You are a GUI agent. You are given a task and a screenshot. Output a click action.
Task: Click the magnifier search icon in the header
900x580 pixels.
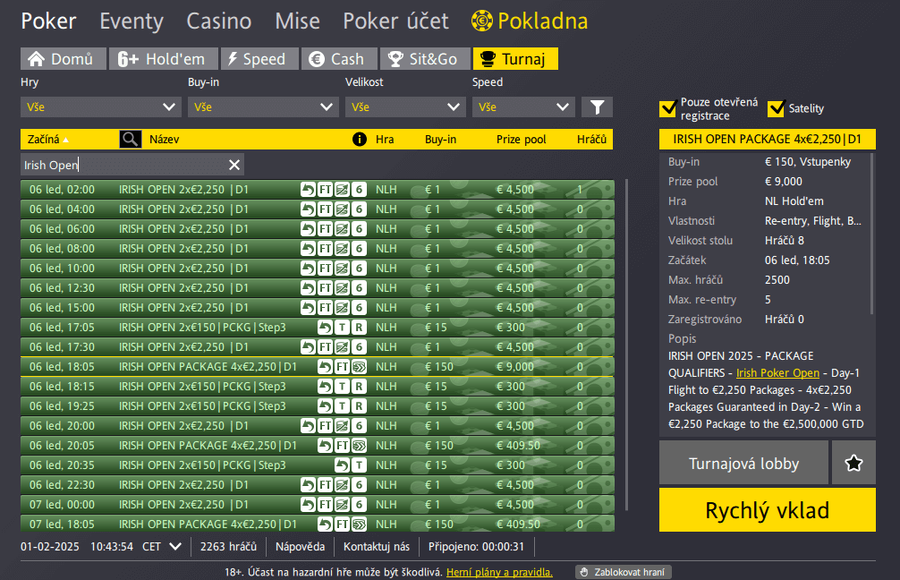(x=130, y=139)
